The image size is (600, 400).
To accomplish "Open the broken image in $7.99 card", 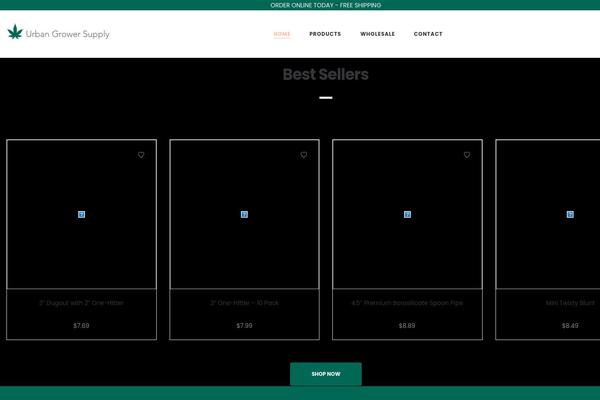I will 244,214.
